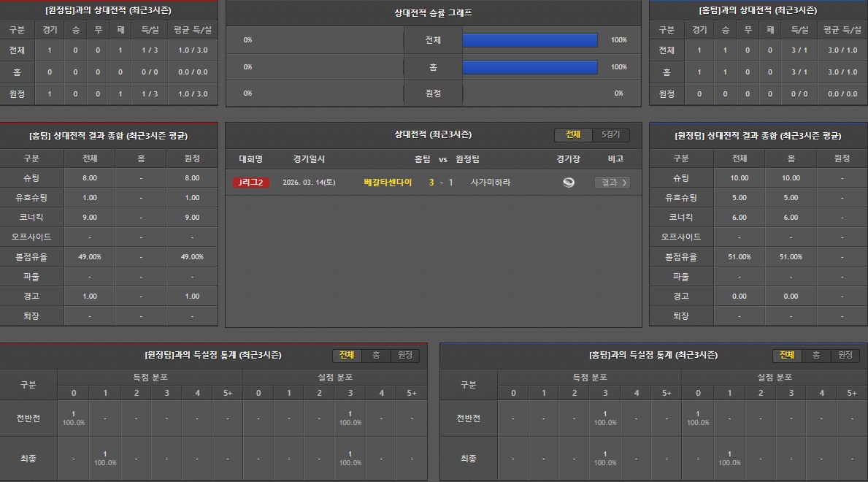Switch to the 5경기 tab
This screenshot has width=868, height=482.
[610, 134]
